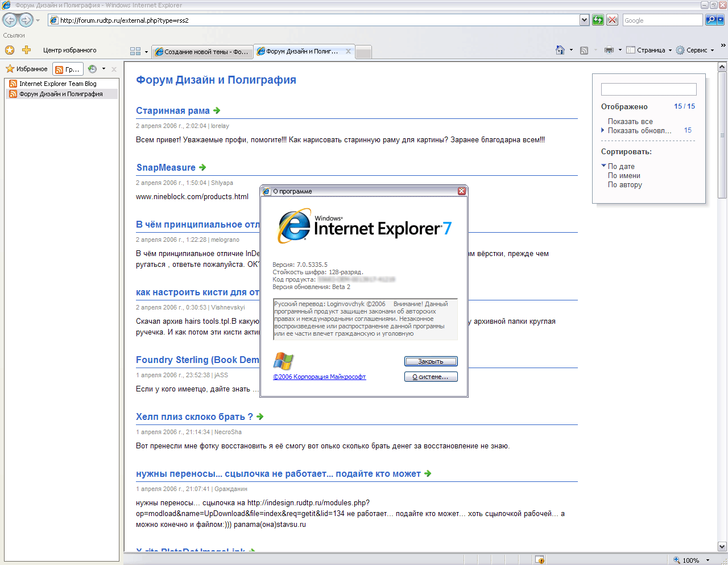Close the Favorites Center pane
The width and height of the screenshot is (728, 565).
[x=114, y=69]
